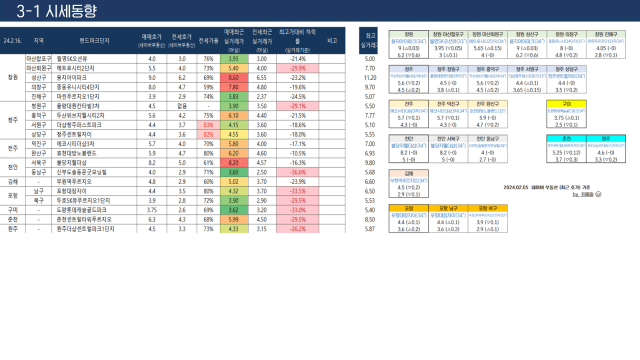Click the '불당지웰더샵' complex name
This screenshot has width=640, height=360.
pyautogui.click(x=71, y=163)
